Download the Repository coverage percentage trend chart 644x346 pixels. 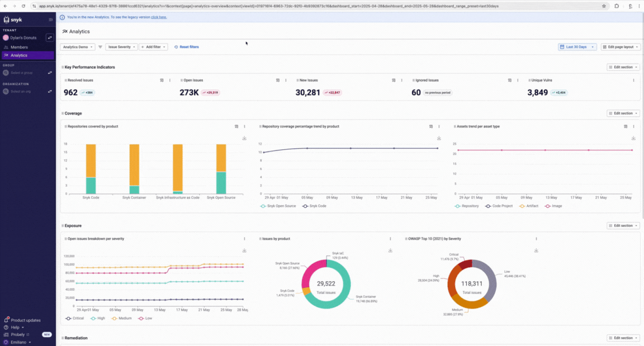[x=439, y=138]
